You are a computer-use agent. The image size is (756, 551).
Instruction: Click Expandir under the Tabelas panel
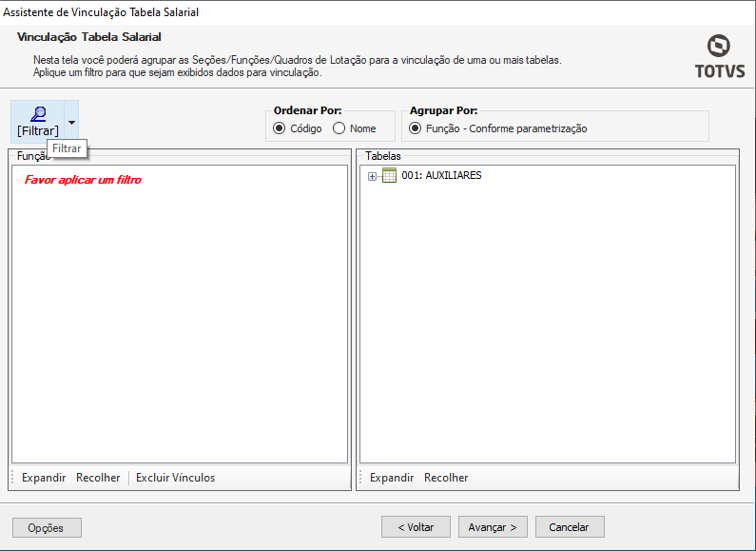392,478
